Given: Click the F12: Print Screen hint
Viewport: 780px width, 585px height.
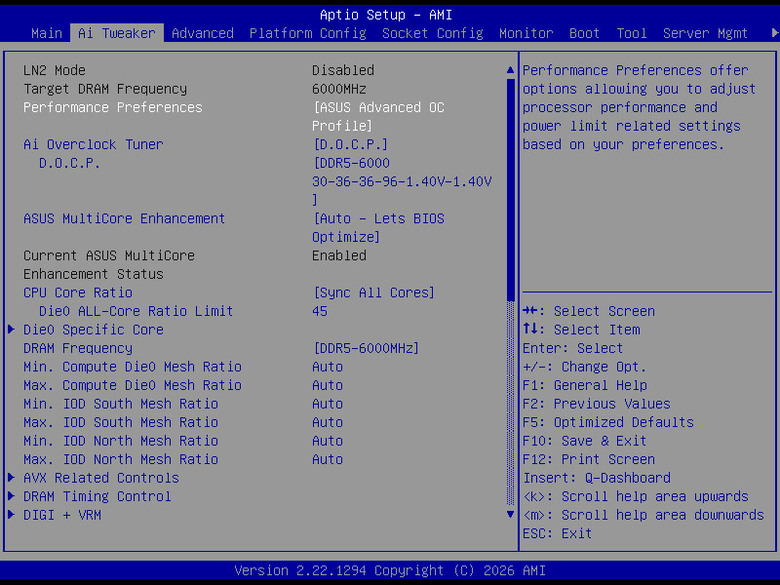Looking at the screenshot, I should click(589, 460).
